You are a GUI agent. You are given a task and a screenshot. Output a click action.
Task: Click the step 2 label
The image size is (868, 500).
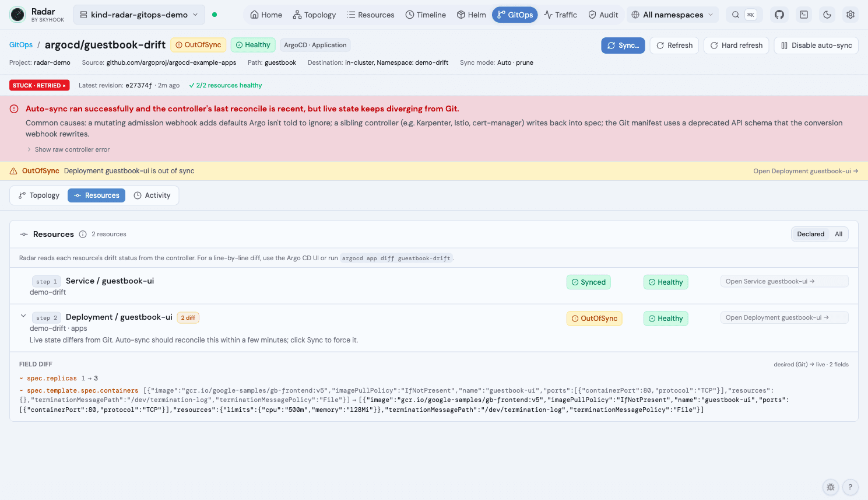(47, 318)
